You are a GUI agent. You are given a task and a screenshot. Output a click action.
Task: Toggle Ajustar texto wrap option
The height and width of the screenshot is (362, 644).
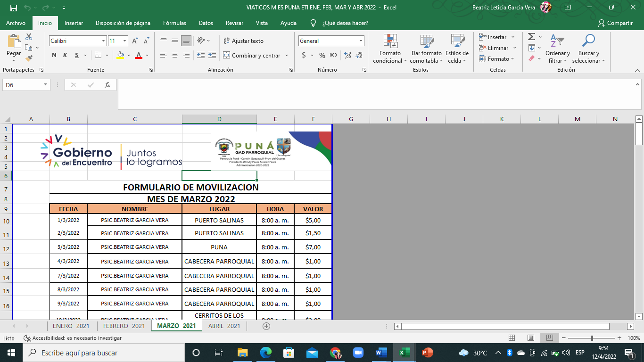pyautogui.click(x=243, y=41)
